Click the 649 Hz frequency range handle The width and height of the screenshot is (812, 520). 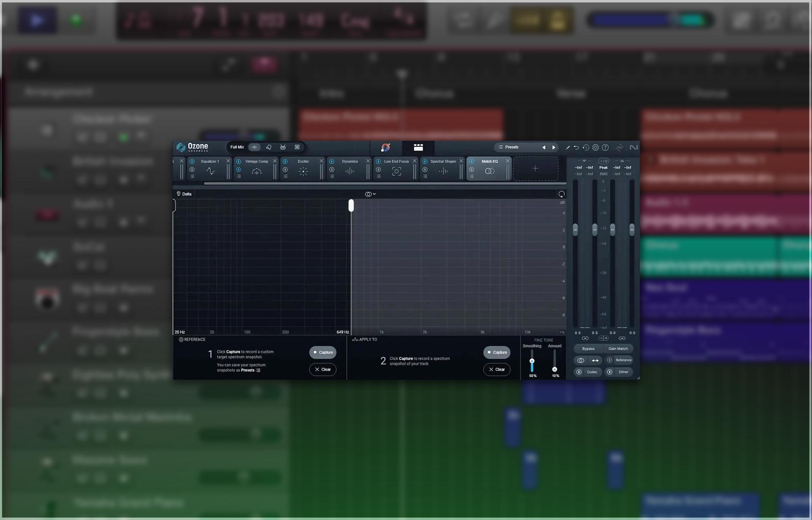click(351, 205)
